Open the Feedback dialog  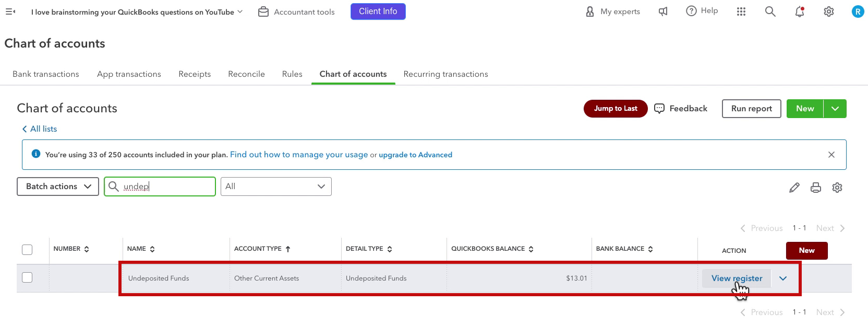coord(681,109)
